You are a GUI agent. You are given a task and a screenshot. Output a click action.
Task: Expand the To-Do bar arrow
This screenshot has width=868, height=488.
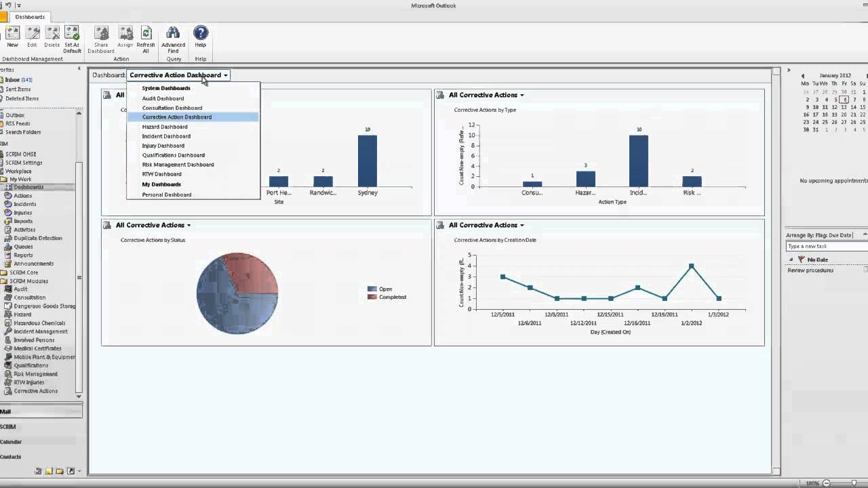click(788, 70)
